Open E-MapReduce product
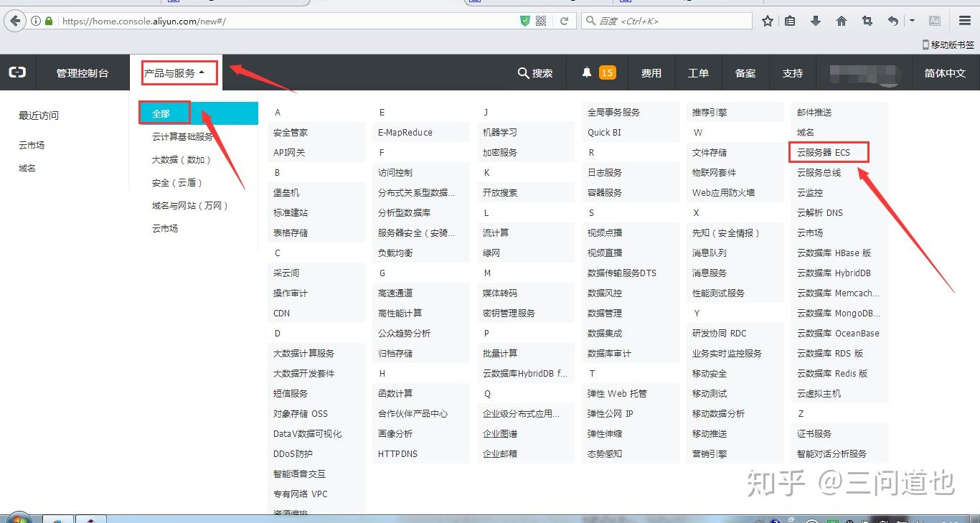Image resolution: width=980 pixels, height=523 pixels. coord(405,132)
